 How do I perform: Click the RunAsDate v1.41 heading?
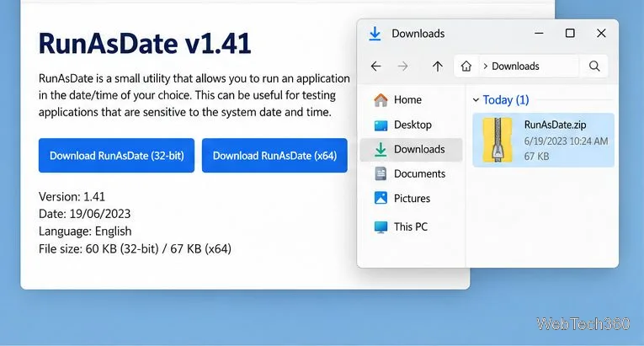(x=145, y=44)
